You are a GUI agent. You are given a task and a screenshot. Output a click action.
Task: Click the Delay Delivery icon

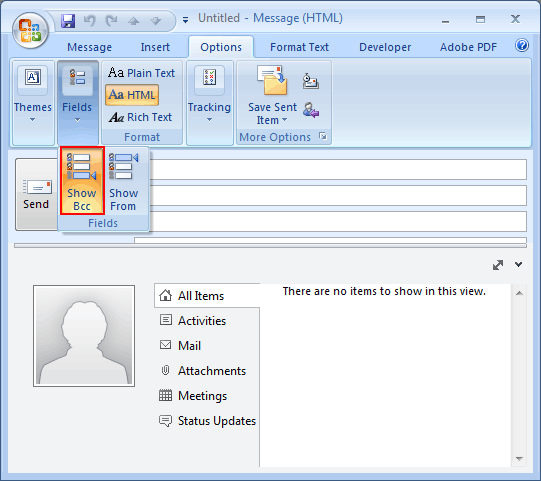tap(311, 81)
